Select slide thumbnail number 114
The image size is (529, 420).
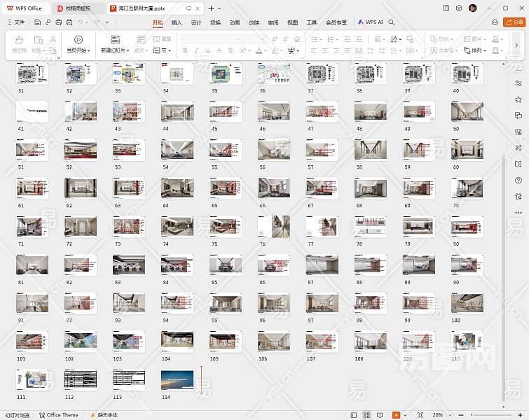pyautogui.click(x=177, y=379)
